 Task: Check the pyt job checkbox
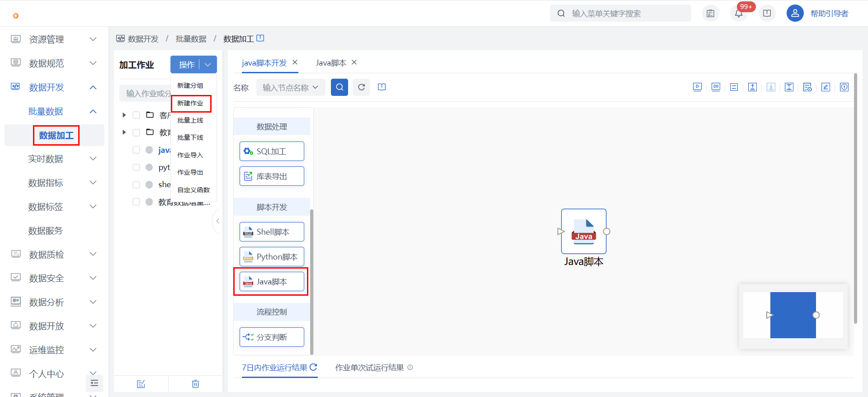click(x=136, y=167)
